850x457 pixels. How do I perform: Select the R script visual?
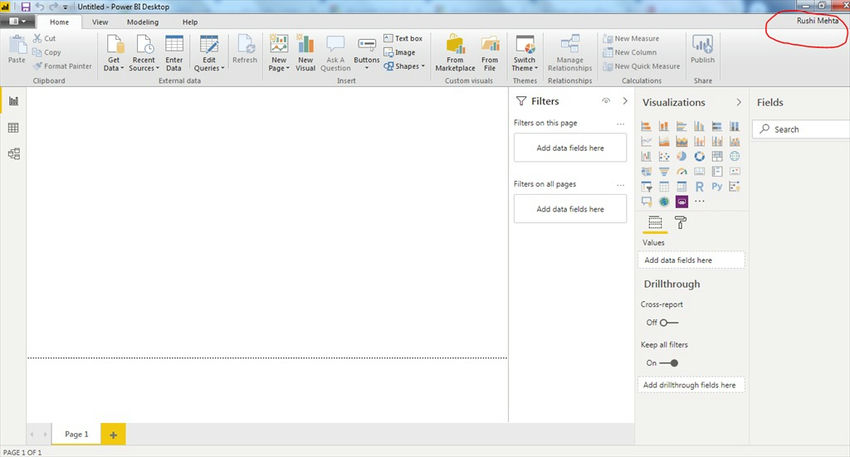[x=699, y=186]
